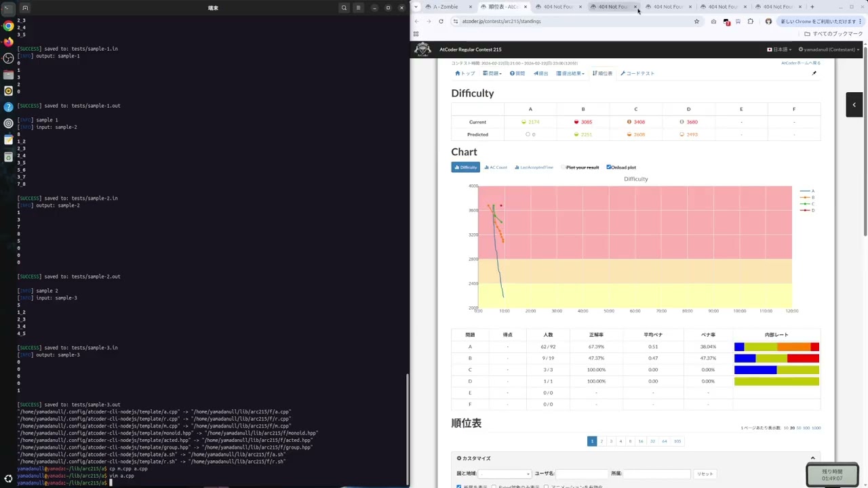This screenshot has height=488, width=868.
Task: Click the site info icon in address bar
Action: click(455, 21)
